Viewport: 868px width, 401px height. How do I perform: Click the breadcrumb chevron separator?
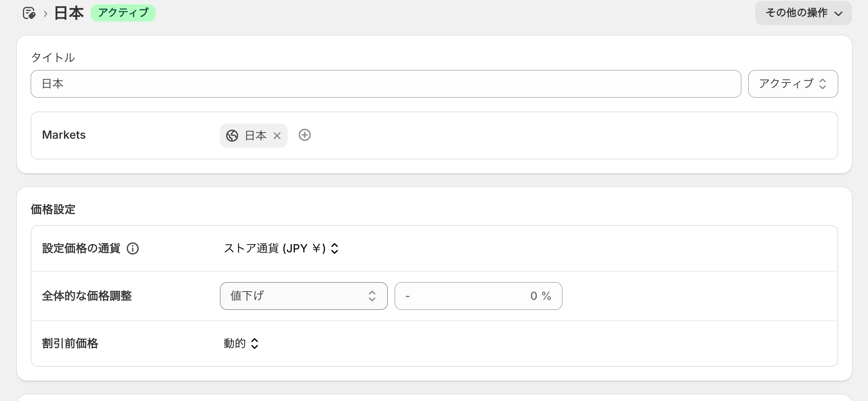pyautogui.click(x=45, y=14)
